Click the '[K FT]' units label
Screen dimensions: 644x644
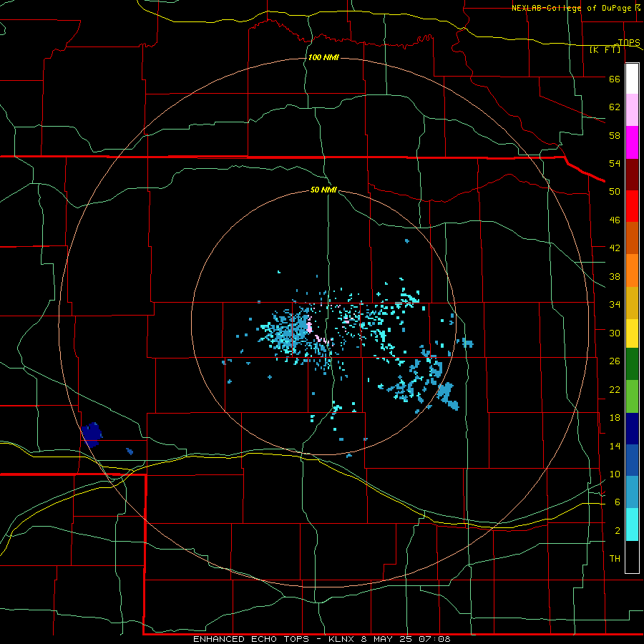pos(605,49)
